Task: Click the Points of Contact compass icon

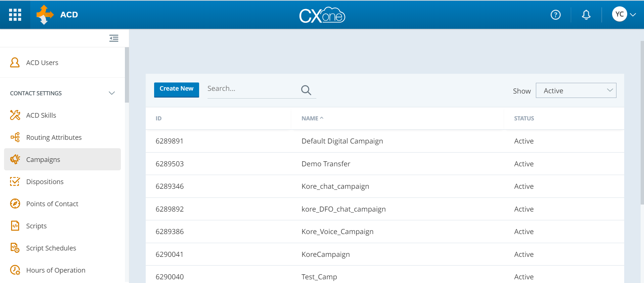Action: (15, 204)
